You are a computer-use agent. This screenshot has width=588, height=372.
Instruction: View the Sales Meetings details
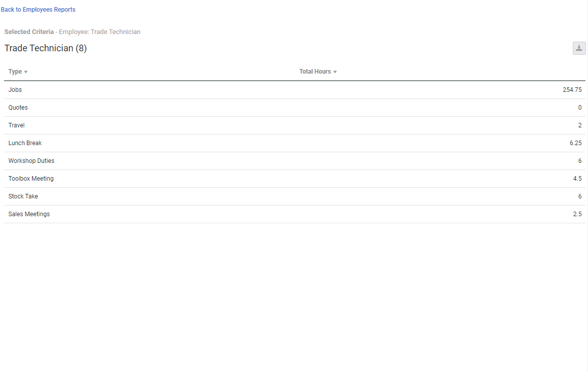(29, 214)
